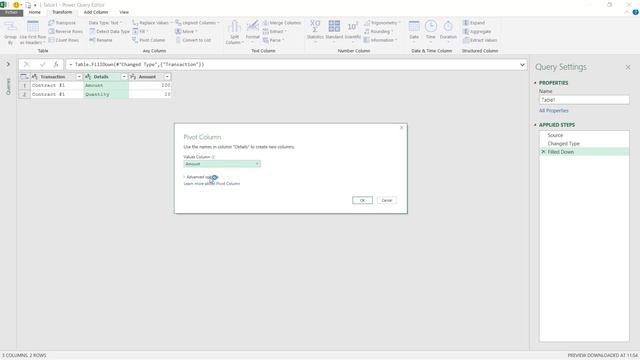This screenshot has height=360, width=640.
Task: Merge the selected columns
Action: pyautogui.click(x=282, y=23)
